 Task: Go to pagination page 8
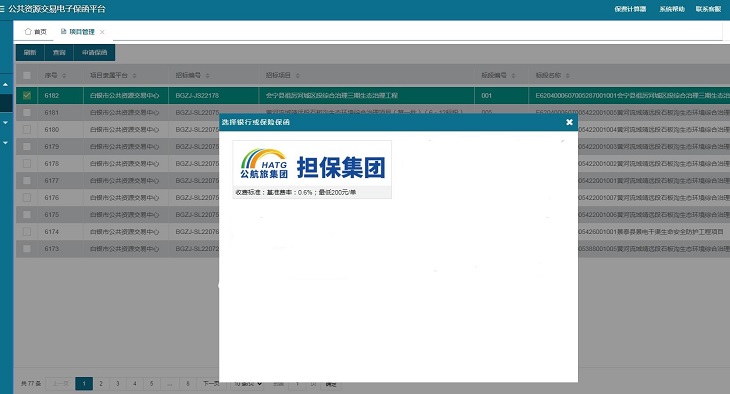click(x=188, y=384)
